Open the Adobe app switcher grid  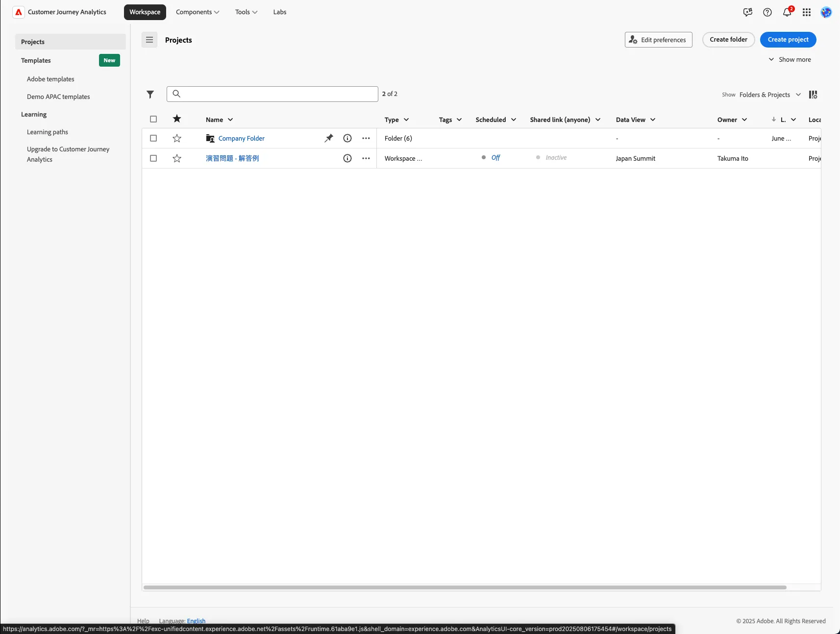click(x=807, y=12)
